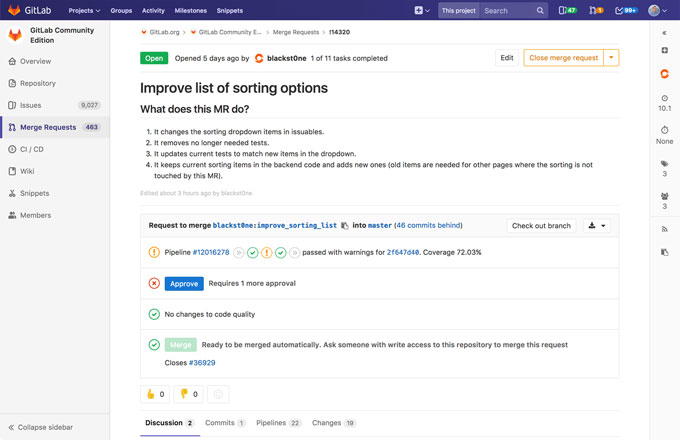Viewport: 680px width, 440px height.
Task: Click the thumbs down emoji reaction
Action: tap(189, 394)
